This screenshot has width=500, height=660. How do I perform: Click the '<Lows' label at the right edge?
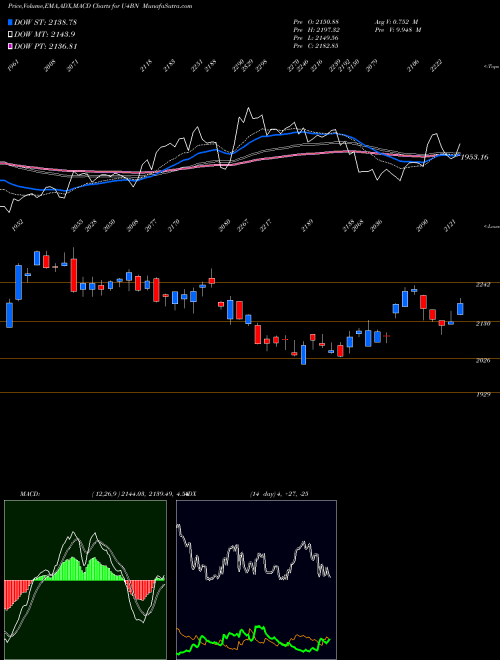pyautogui.click(x=491, y=226)
